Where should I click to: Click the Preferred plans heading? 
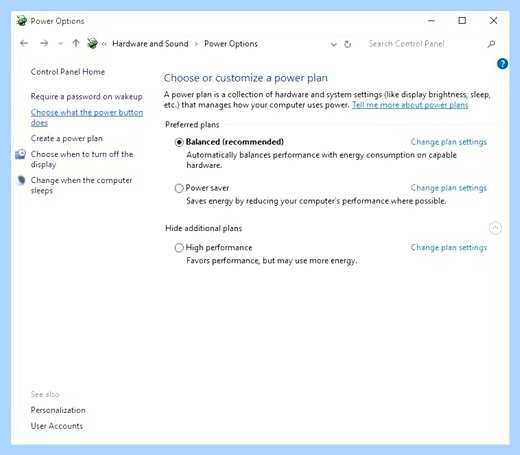[x=192, y=125]
